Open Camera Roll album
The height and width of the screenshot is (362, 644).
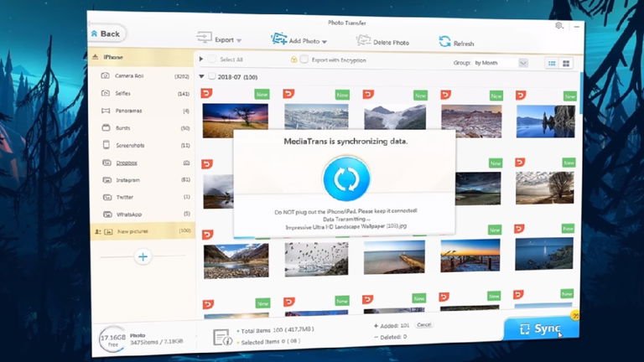(142, 76)
